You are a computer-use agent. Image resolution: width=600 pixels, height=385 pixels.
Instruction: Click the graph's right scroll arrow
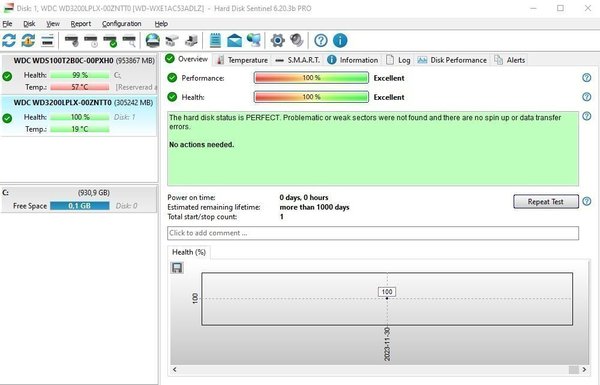[584, 369]
